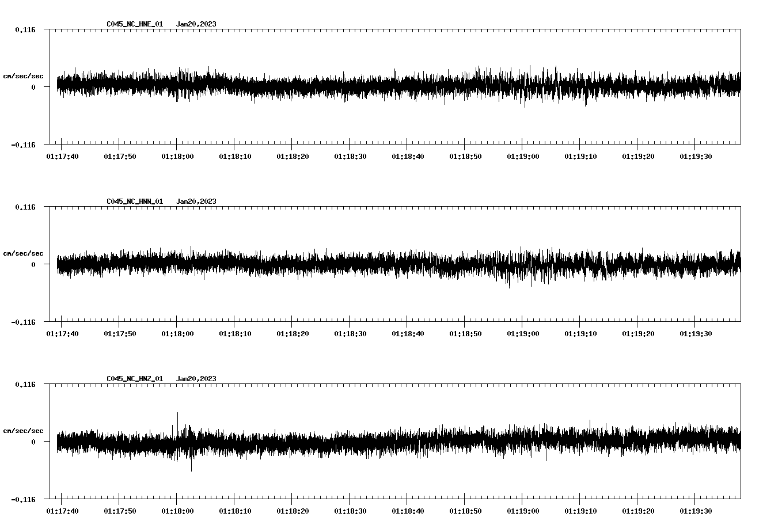Select the 01:19:30 time label under the HNZ plot
Viewport: 782px width, 532px height.
(x=696, y=511)
